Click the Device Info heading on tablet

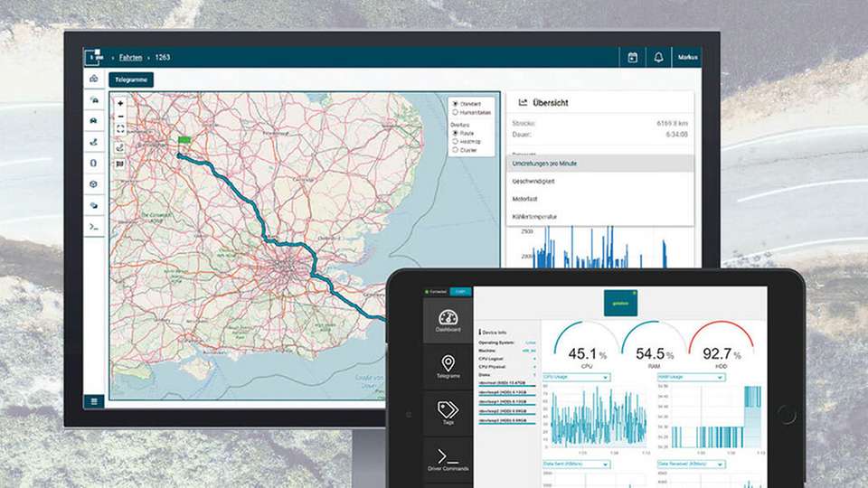493,333
